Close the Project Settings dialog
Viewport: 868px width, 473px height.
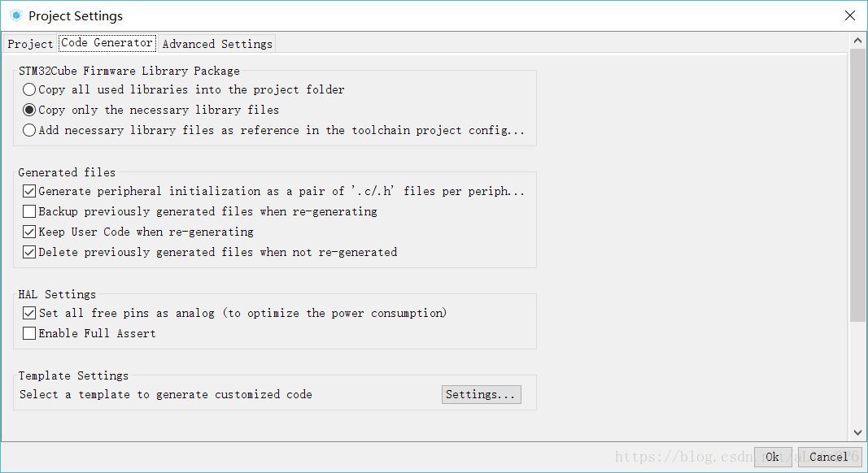point(850,15)
